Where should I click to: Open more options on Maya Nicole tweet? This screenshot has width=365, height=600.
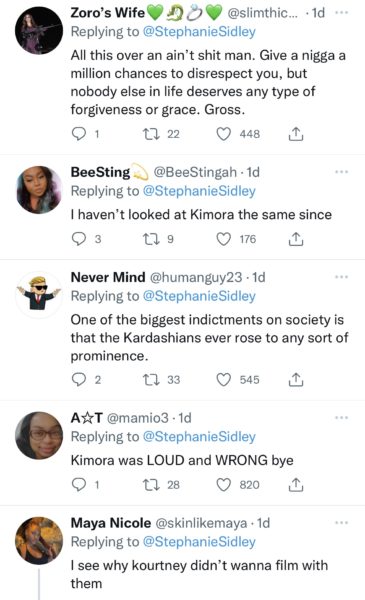(341, 522)
